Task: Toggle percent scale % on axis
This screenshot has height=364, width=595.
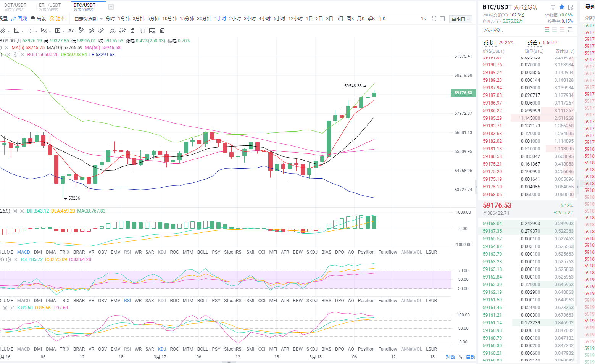Action: pos(461,357)
